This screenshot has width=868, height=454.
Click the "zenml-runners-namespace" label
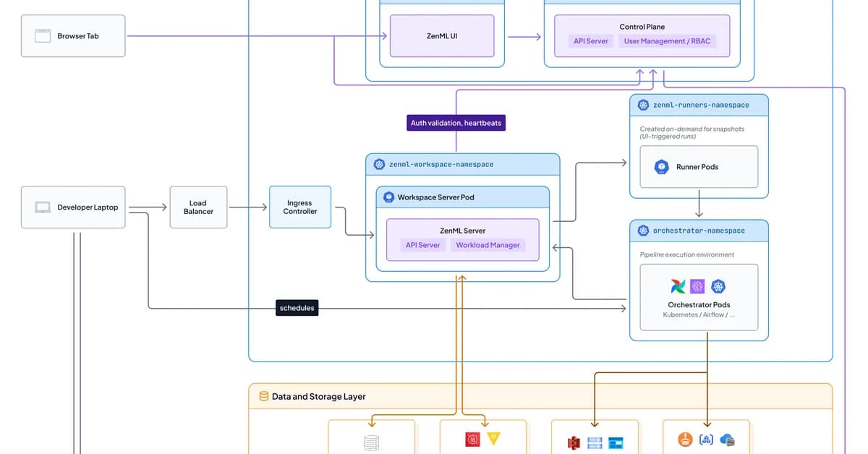[x=701, y=105]
